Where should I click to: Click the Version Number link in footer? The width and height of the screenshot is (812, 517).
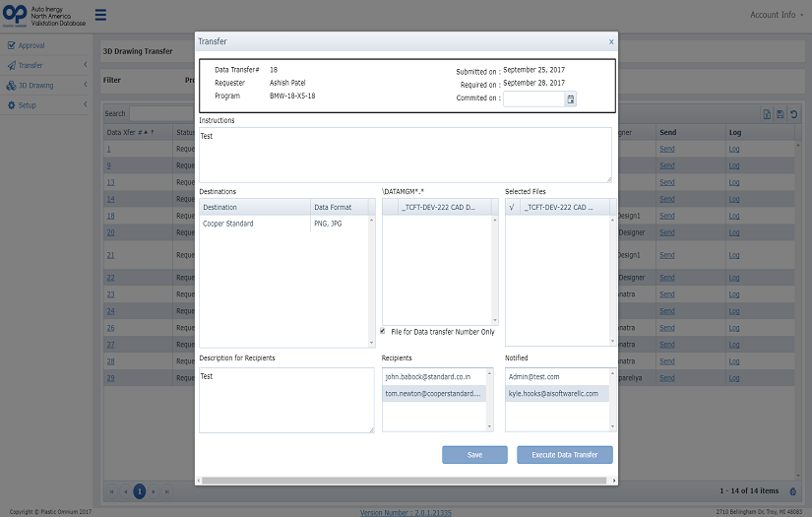[406, 512]
